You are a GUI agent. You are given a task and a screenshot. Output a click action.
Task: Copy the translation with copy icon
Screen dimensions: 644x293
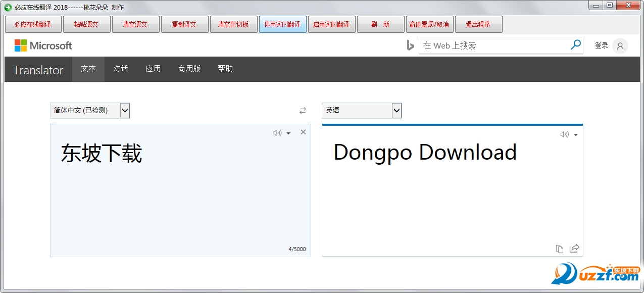click(x=560, y=249)
